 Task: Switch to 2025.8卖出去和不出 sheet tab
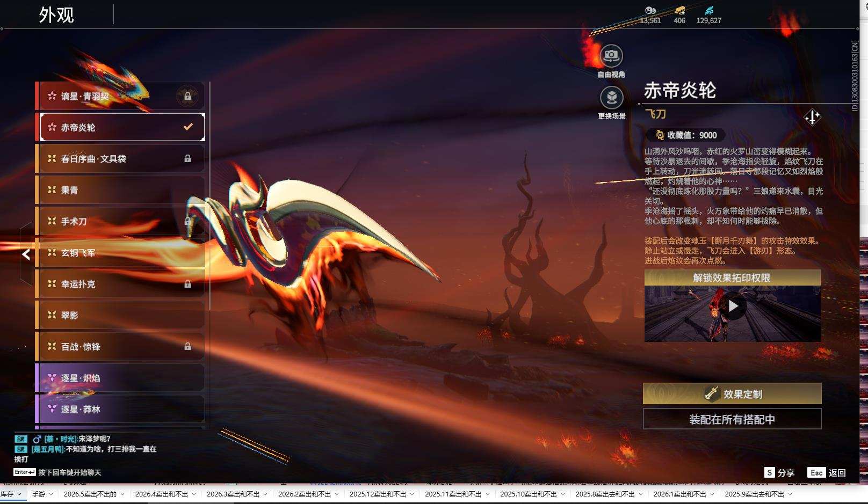coord(605,494)
